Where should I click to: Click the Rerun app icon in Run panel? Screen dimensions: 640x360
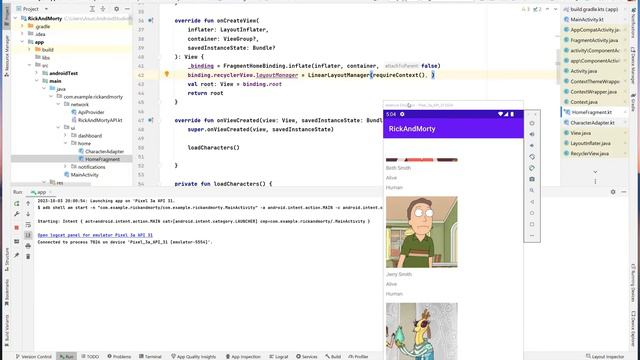(17, 203)
